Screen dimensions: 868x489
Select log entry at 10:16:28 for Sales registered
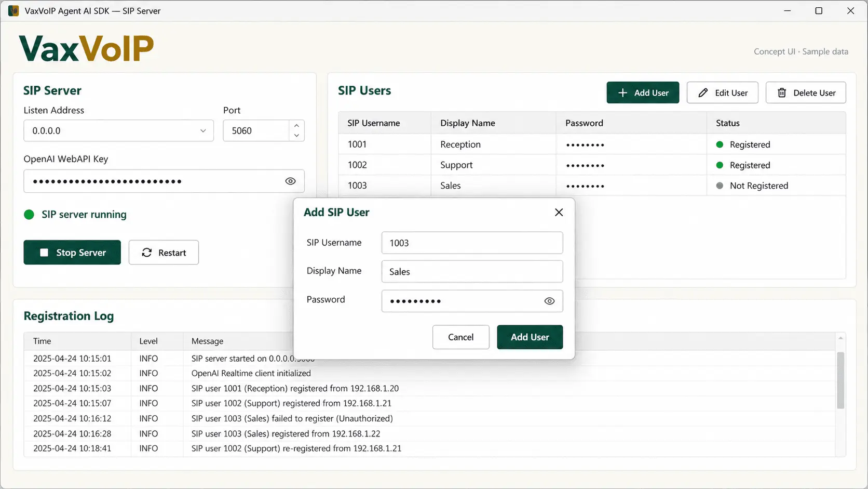tap(430, 434)
